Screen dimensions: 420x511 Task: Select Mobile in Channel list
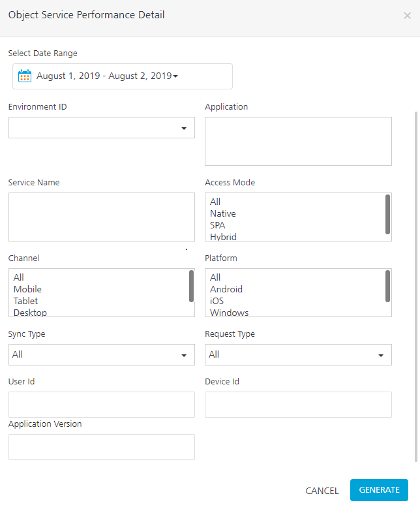point(27,289)
